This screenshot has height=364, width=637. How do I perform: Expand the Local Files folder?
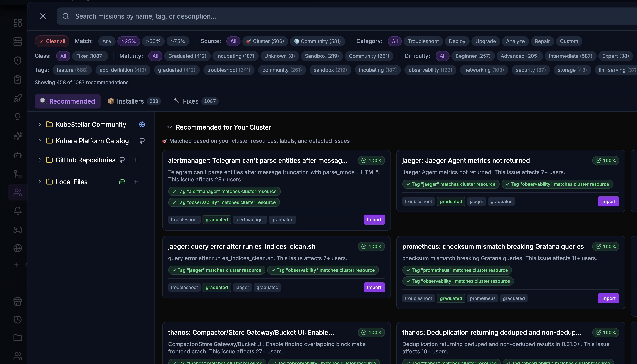coord(39,182)
